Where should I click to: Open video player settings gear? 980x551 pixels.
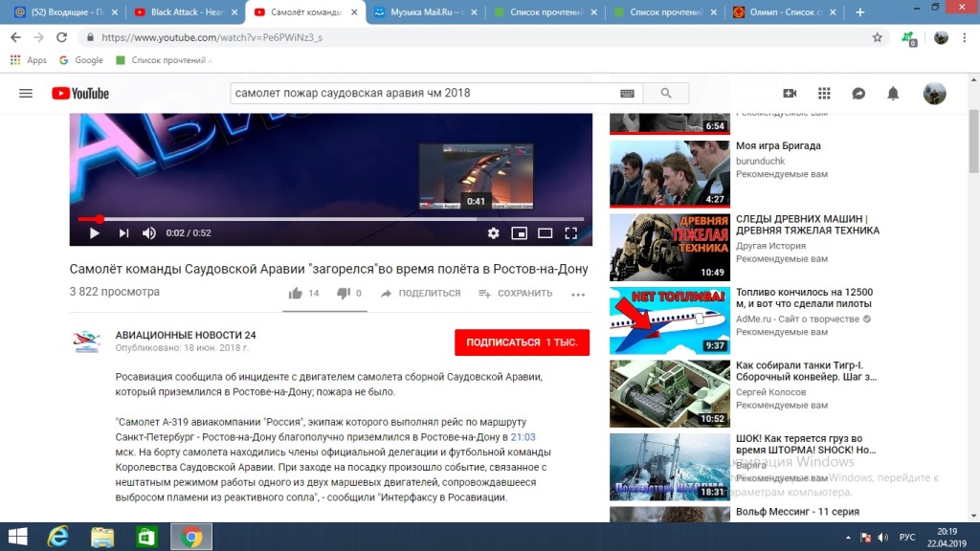point(493,233)
